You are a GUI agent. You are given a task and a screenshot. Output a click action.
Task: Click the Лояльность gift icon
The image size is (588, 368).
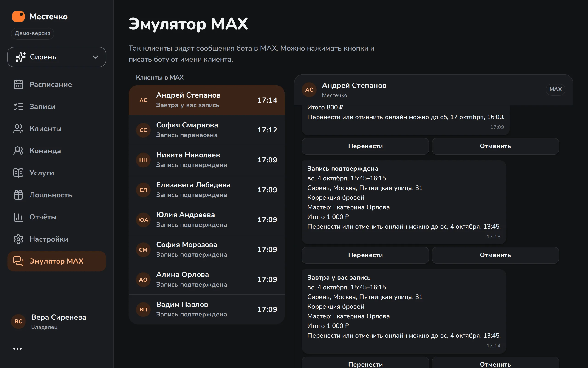click(x=18, y=195)
